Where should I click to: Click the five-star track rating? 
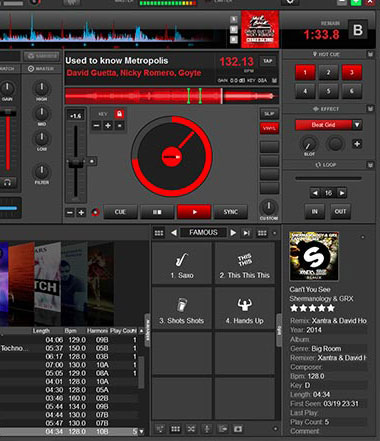(312, 308)
